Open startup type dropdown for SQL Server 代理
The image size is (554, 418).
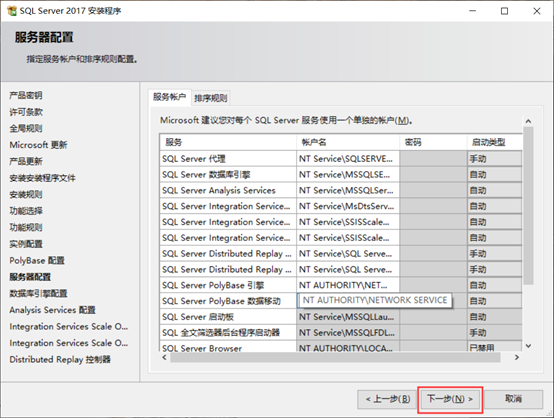coord(494,159)
